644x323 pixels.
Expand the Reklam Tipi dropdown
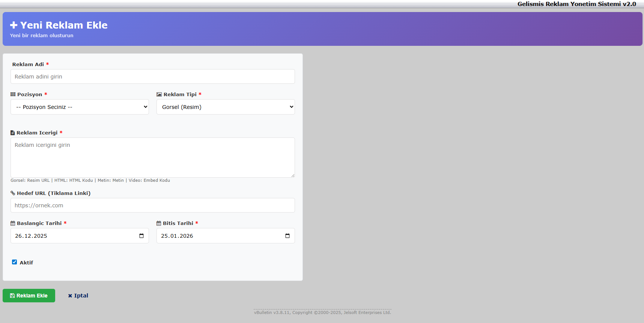(226, 107)
